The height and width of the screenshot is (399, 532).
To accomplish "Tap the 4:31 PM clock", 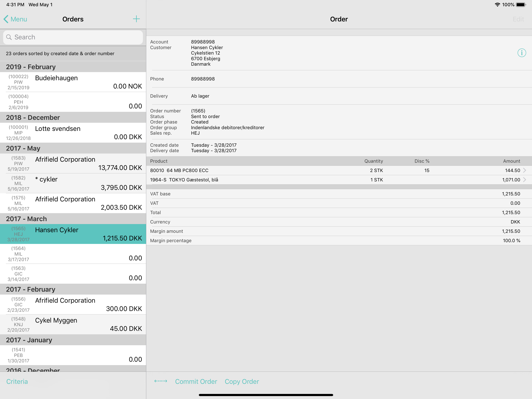I will (x=15, y=4).
